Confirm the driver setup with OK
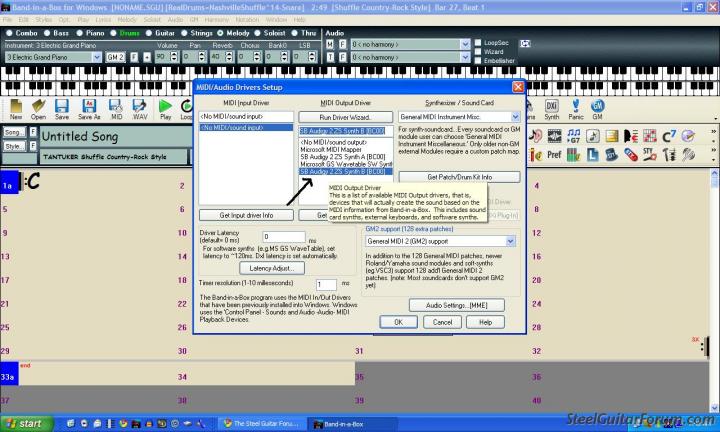 click(398, 322)
